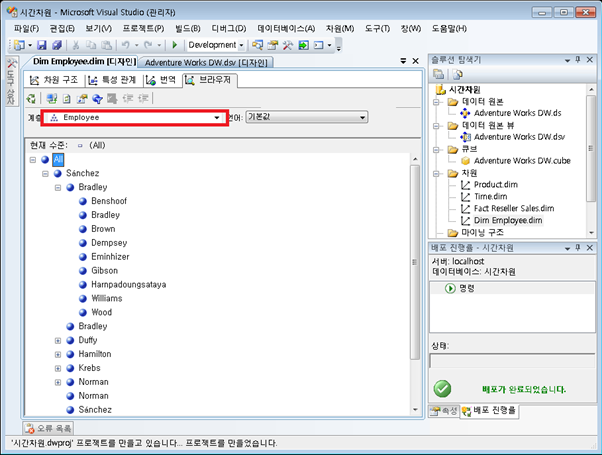
Task: Click the member tree vertical scrollbar
Action: coord(415,262)
